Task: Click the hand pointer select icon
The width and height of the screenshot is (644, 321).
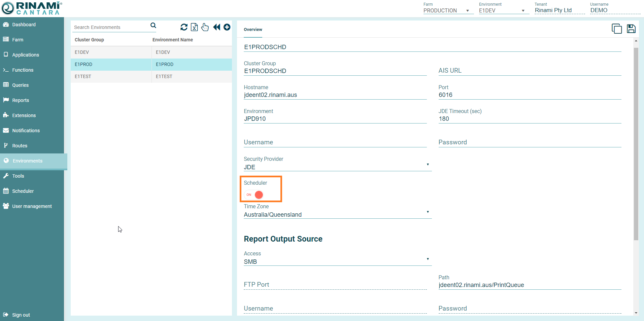Action: [x=205, y=27]
